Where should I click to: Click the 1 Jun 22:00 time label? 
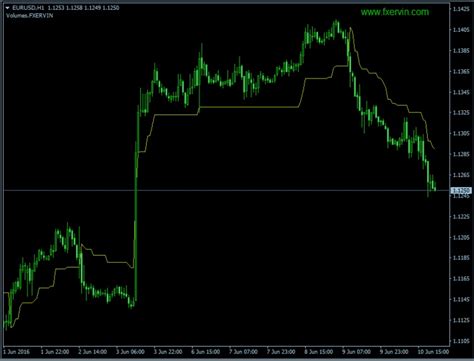click(x=55, y=352)
